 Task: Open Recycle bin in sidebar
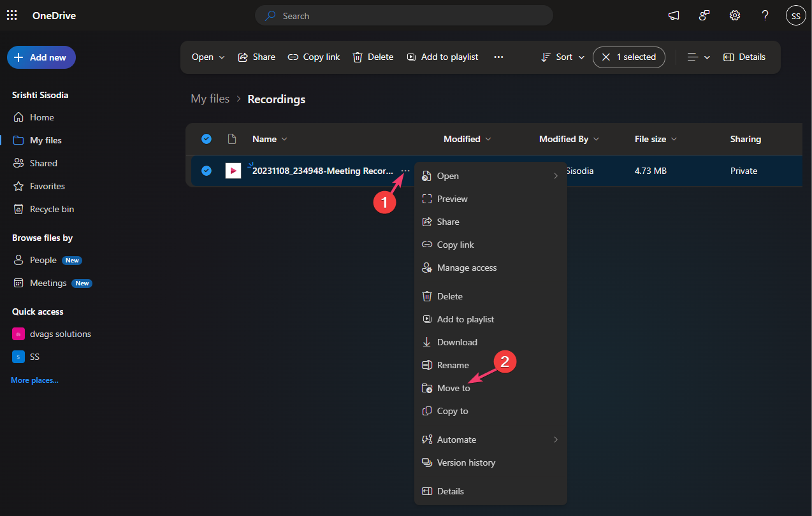tap(52, 209)
